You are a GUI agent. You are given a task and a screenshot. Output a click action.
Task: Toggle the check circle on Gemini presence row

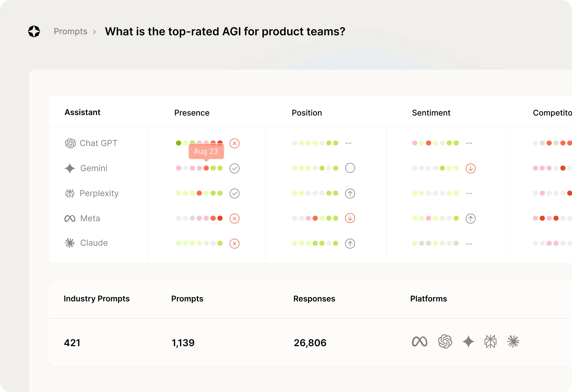[x=234, y=168]
